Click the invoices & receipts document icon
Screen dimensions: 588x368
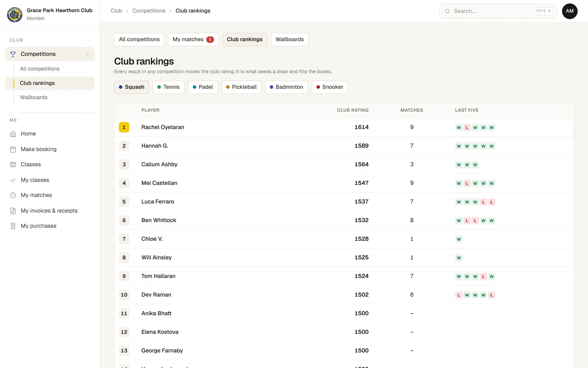point(13,211)
